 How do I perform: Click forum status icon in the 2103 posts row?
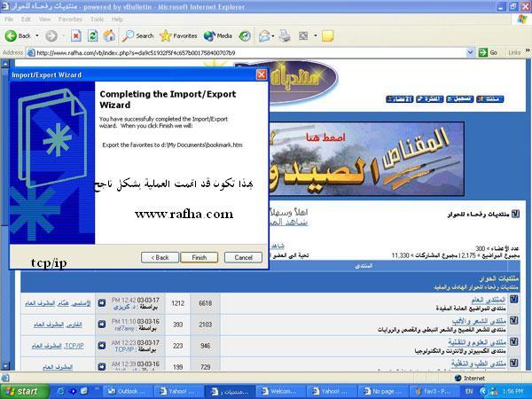(x=514, y=320)
